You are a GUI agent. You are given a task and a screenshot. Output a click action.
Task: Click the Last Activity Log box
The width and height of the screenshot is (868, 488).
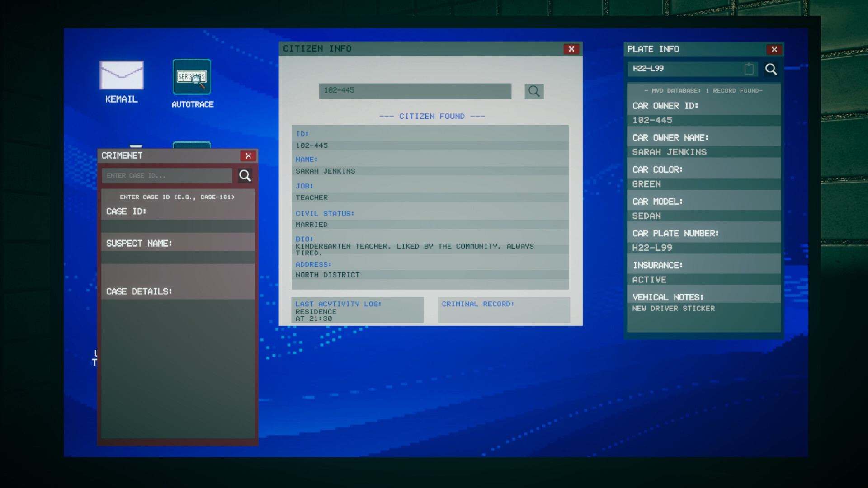tap(357, 310)
